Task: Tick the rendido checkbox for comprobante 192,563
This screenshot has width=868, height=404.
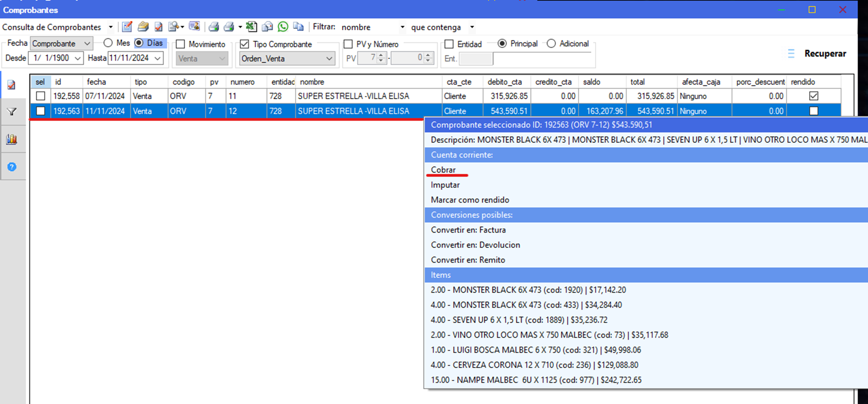Action: (x=813, y=111)
